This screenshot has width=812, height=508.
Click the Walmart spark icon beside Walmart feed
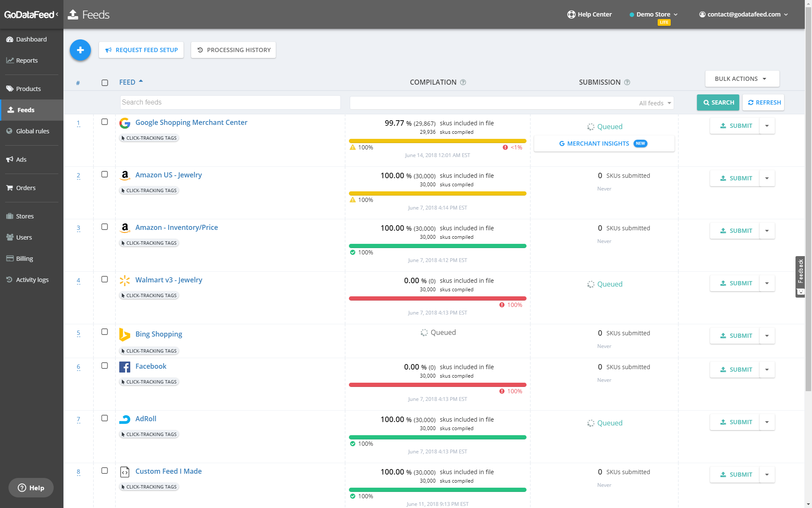point(125,281)
